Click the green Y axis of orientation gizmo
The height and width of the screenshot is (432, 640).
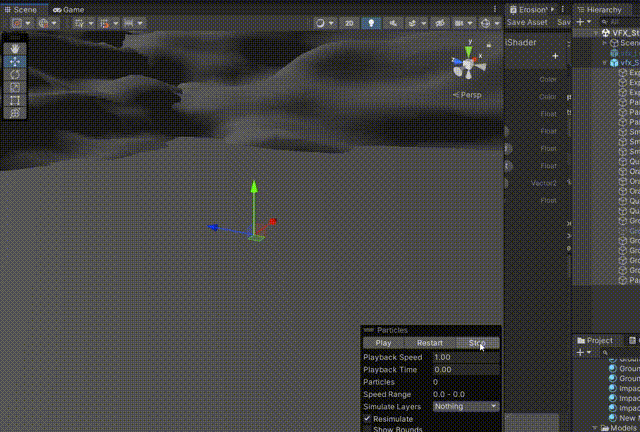point(469,51)
